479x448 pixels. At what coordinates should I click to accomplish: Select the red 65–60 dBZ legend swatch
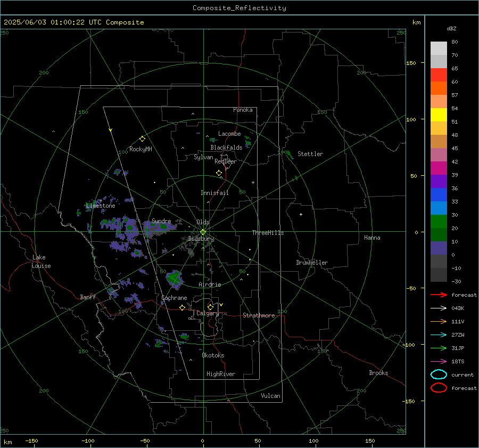439,75
